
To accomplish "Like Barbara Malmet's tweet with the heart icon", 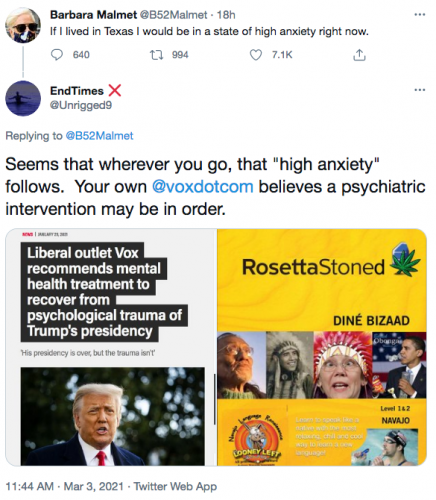I will [x=256, y=55].
